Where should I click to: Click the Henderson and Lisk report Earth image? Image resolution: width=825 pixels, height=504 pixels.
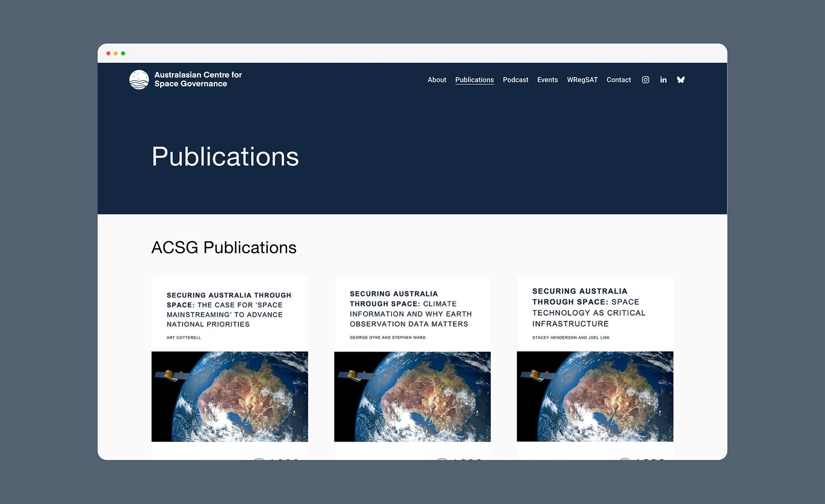[595, 396]
